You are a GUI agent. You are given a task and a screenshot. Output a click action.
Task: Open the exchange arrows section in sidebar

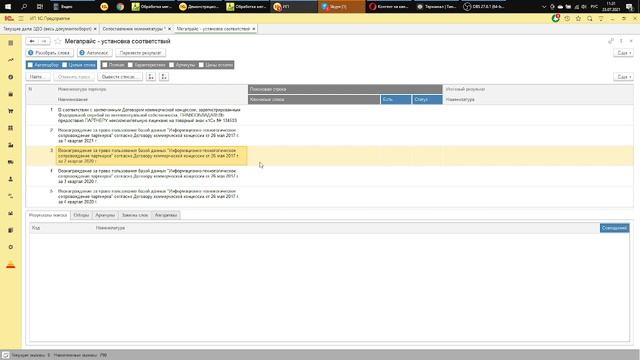click(11, 196)
